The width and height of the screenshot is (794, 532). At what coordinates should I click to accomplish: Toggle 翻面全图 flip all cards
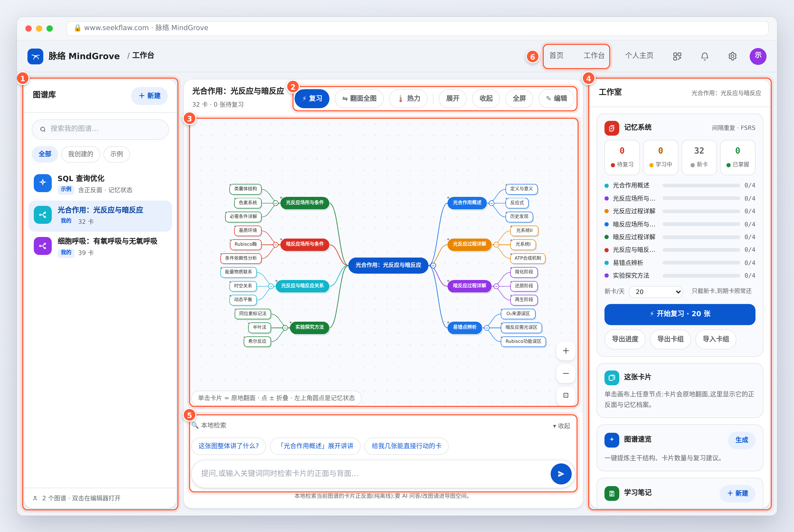pyautogui.click(x=359, y=98)
